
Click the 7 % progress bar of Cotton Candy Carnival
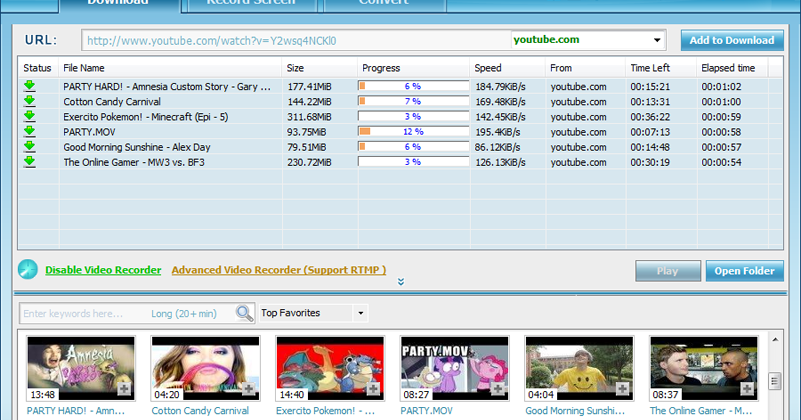(x=413, y=101)
